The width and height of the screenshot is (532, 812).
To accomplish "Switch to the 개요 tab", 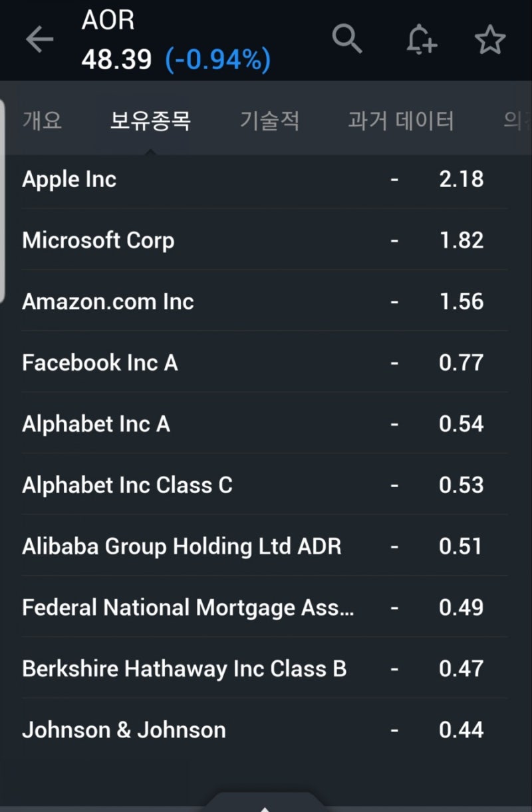I will coord(43,120).
